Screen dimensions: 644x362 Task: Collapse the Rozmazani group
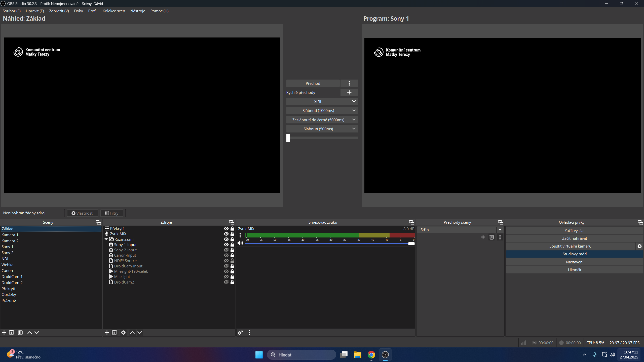[x=106, y=239]
